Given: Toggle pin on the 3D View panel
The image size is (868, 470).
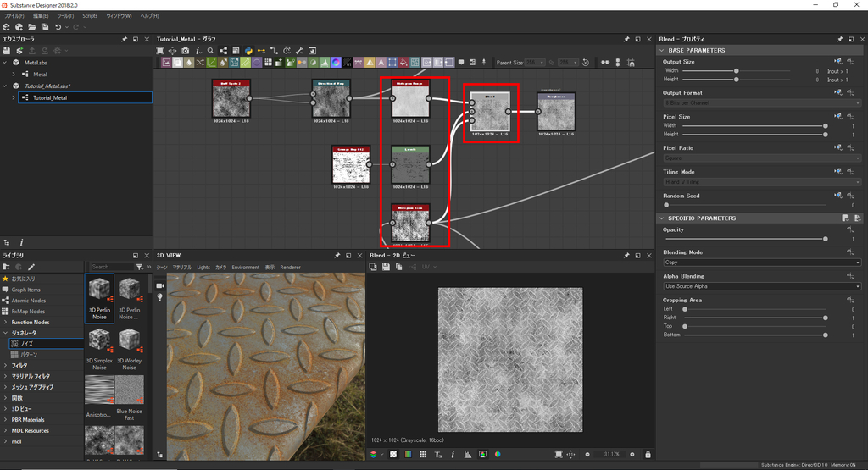Looking at the screenshot, I should coord(337,255).
